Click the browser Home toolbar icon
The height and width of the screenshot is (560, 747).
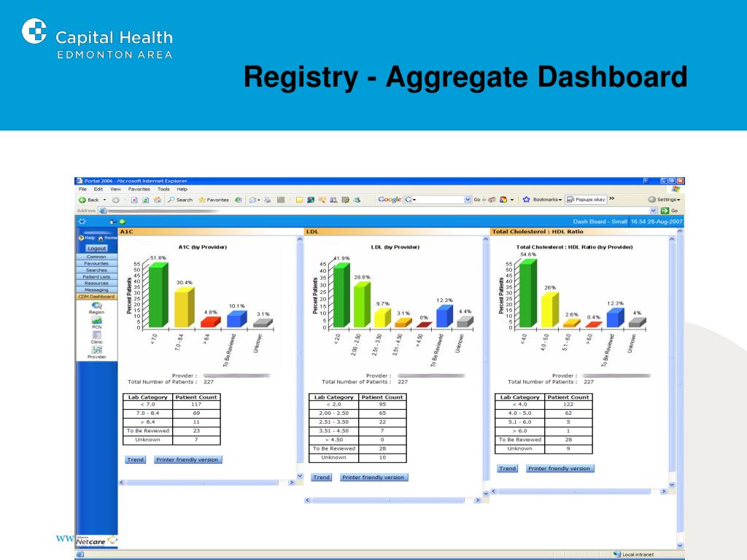coord(158,200)
